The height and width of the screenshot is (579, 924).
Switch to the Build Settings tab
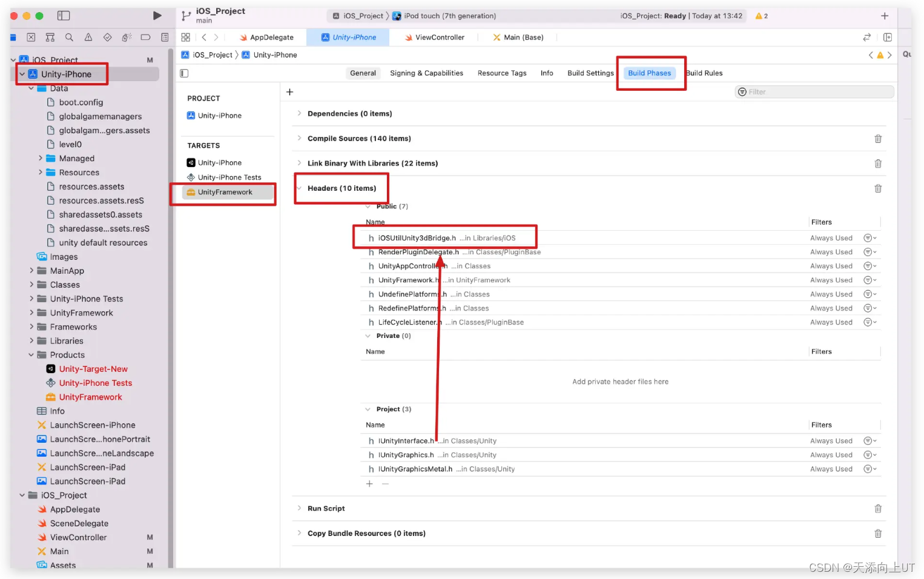point(590,73)
